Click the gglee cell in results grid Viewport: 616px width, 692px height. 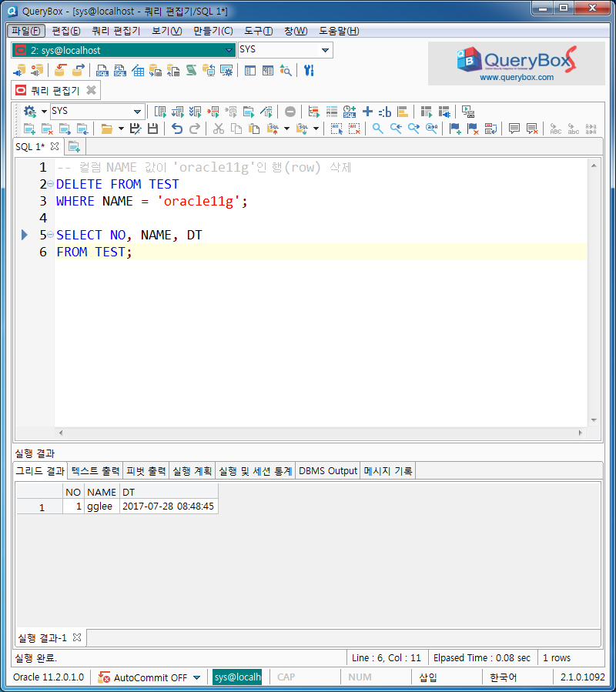click(x=102, y=506)
